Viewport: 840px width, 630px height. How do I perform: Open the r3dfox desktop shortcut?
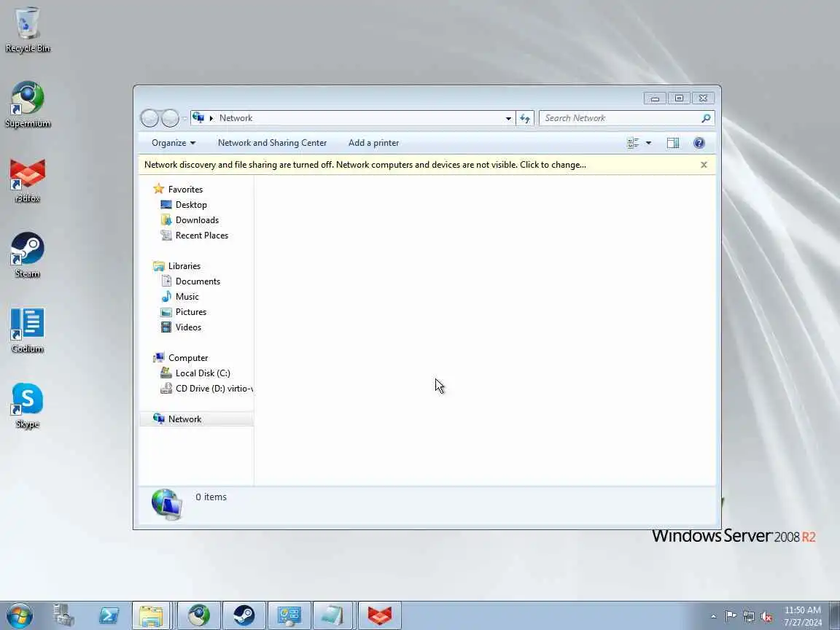point(27,181)
